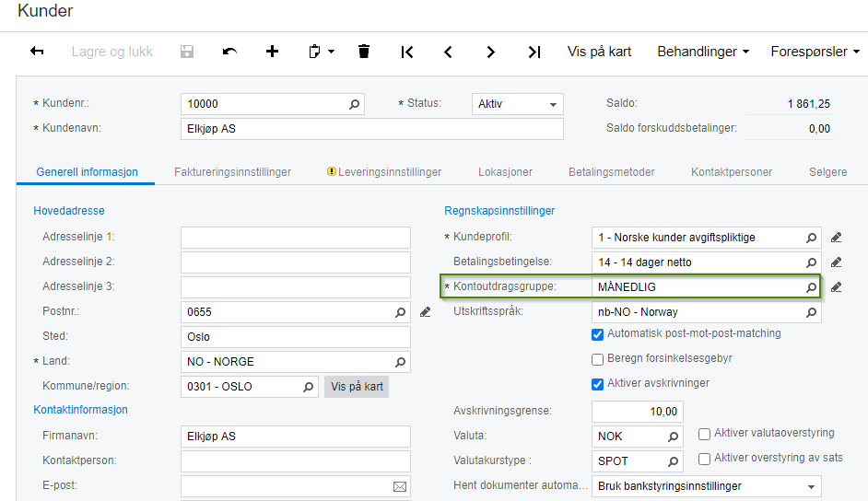Delete the record with trash icon

364,52
